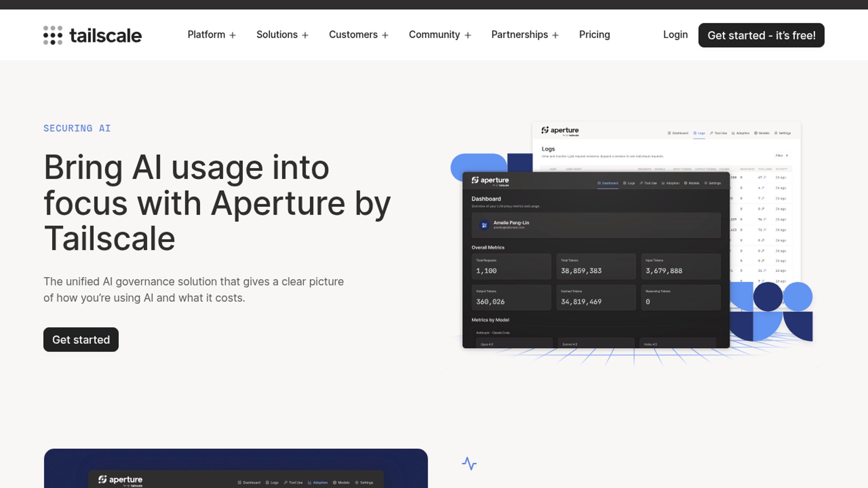
Task: Open the Community navigation menu
Action: 440,35
